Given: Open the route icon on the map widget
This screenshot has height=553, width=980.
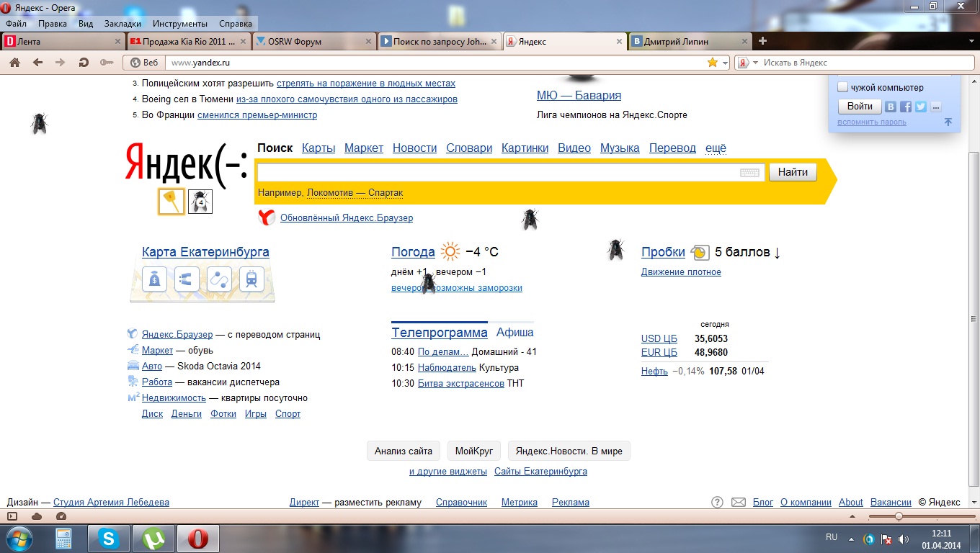Looking at the screenshot, I should click(219, 278).
